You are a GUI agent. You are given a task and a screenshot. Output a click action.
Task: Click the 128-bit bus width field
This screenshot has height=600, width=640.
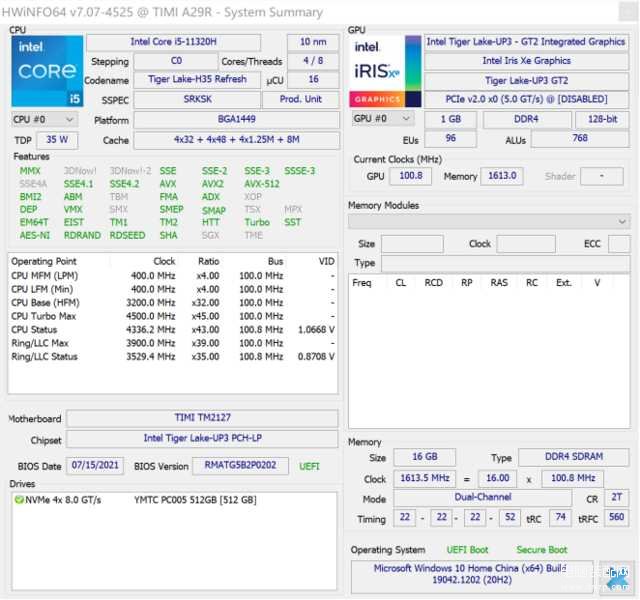[602, 119]
